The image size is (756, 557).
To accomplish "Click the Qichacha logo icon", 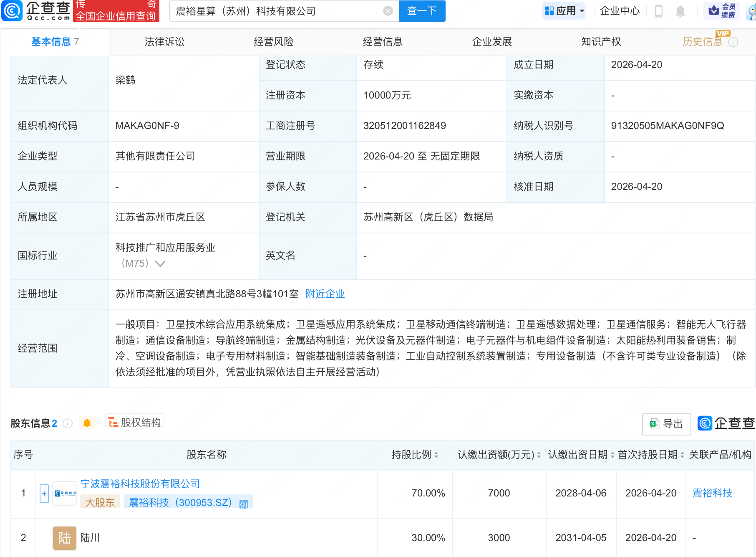I will [x=13, y=11].
